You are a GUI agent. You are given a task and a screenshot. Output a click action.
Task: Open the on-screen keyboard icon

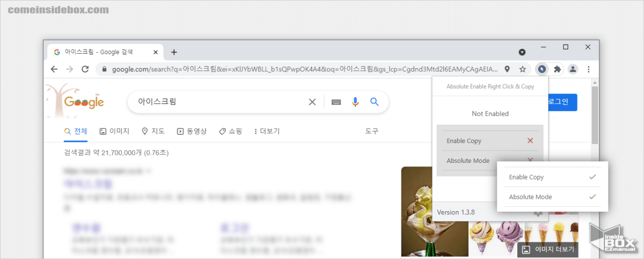[x=336, y=102]
